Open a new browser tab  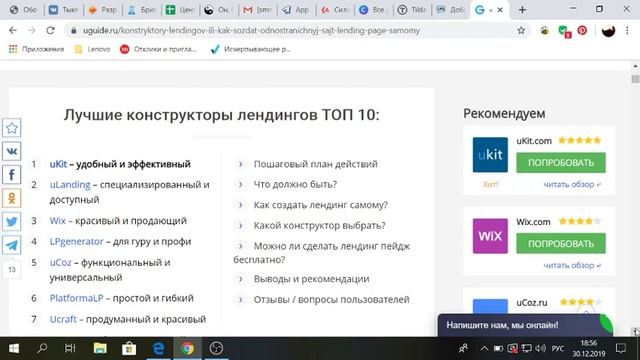pyautogui.click(x=522, y=10)
